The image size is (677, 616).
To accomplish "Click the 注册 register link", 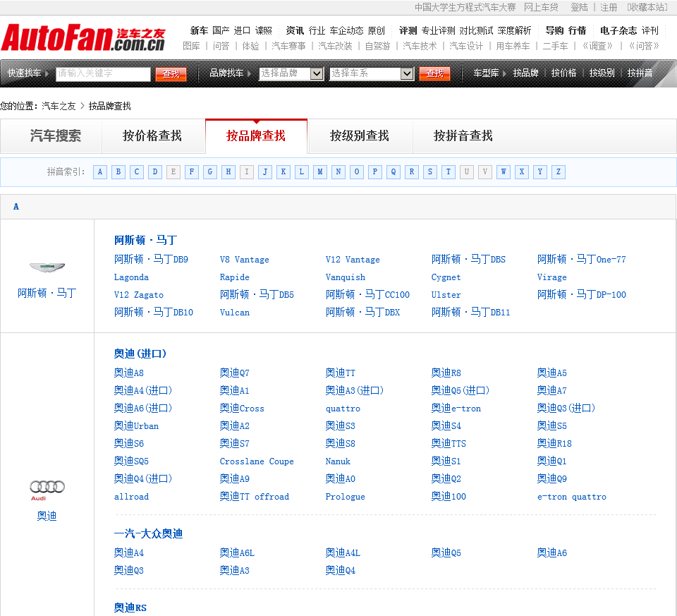I will coord(609,7).
